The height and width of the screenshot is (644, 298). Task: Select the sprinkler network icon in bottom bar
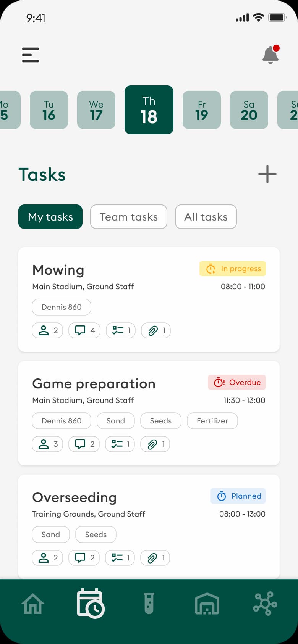(x=265, y=604)
